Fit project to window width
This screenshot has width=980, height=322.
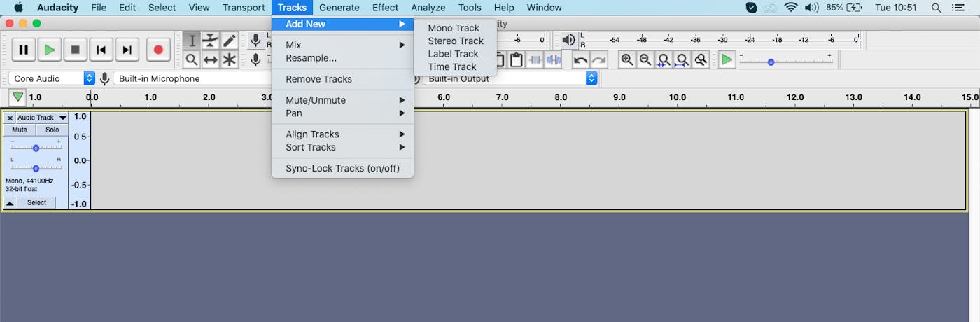682,59
